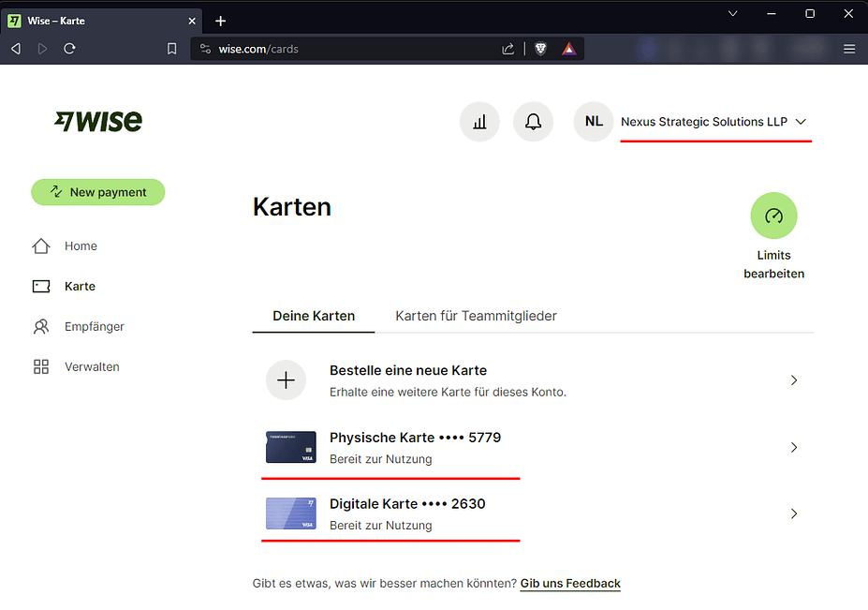Click the Brave Shields lion icon
Image resolution: width=868 pixels, height=610 pixels.
coord(541,49)
